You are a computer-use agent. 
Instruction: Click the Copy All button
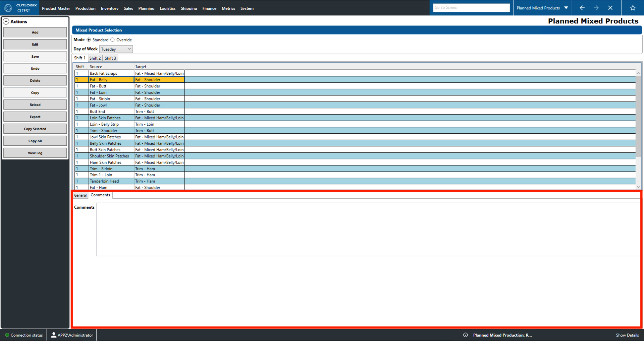click(35, 141)
